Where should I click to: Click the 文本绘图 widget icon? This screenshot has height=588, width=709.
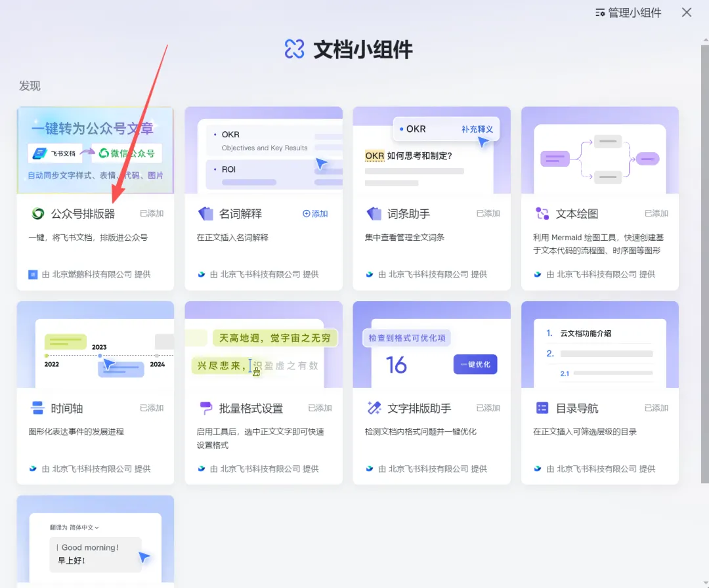[x=542, y=213]
